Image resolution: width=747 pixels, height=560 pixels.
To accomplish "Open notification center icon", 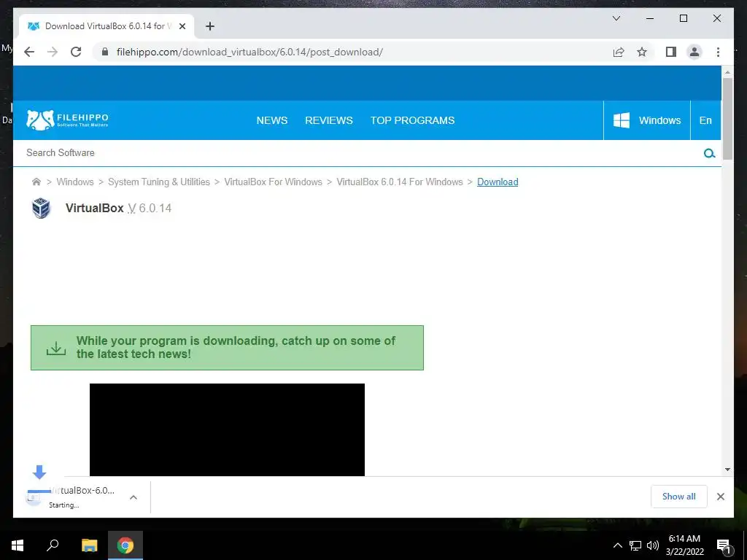I will 724,545.
